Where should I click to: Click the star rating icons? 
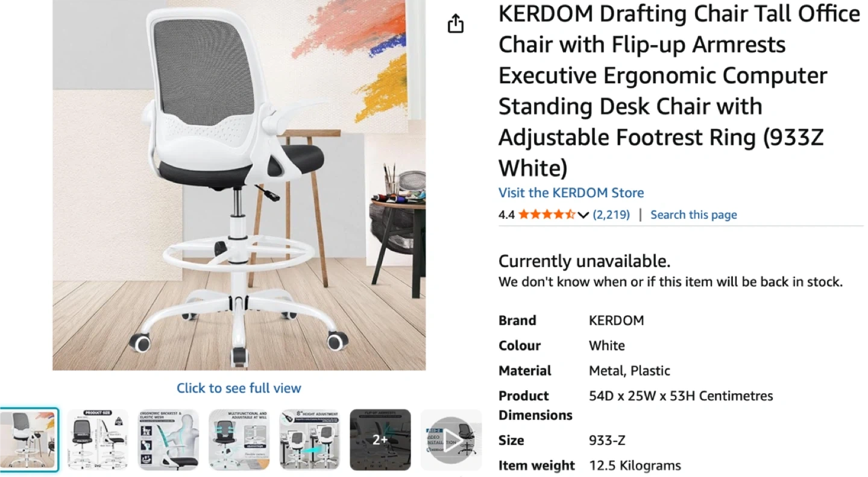[546, 215]
